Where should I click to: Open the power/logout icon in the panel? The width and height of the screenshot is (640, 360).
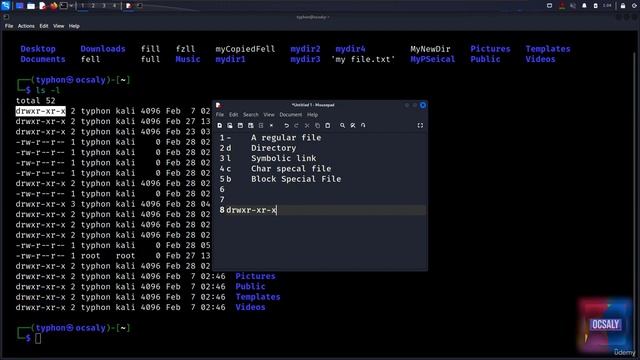tap(634, 6)
